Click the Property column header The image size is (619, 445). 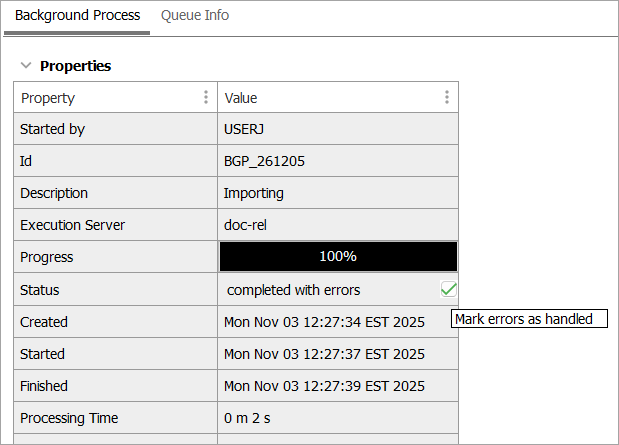(100, 98)
